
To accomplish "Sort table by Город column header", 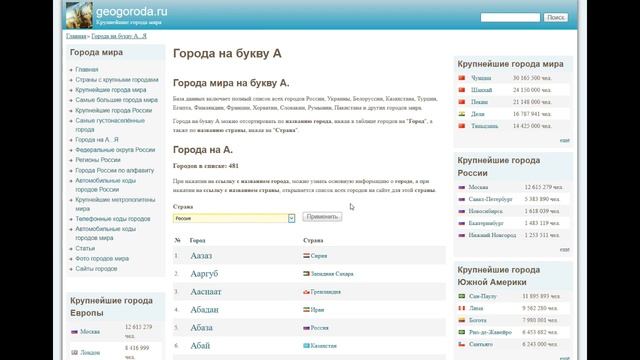I will click(x=198, y=240).
